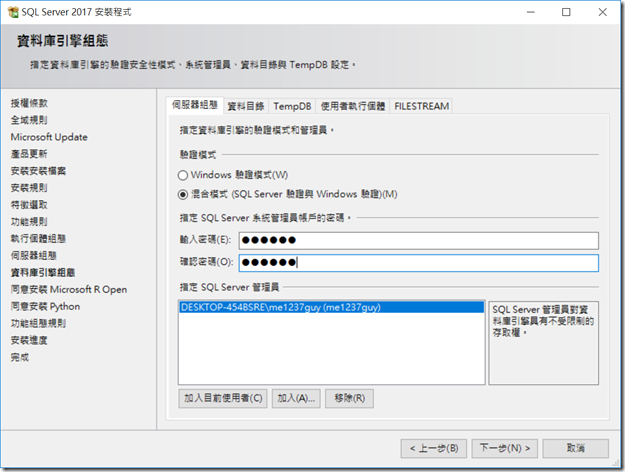Click 加入目前使用者(C) button
Screen dimensions: 625x472
223,398
